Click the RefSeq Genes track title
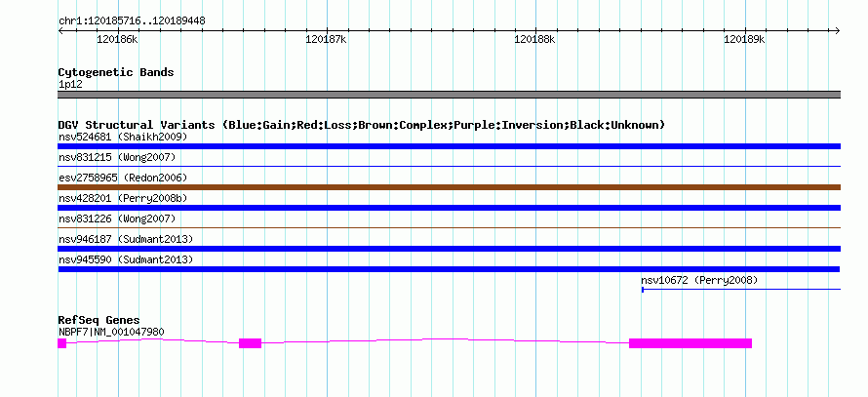 99,320
